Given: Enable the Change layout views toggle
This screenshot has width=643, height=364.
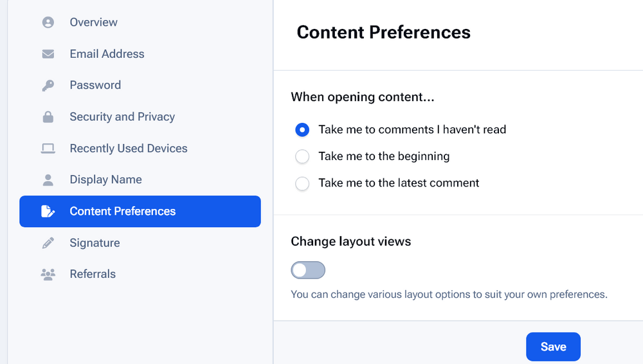Looking at the screenshot, I should tap(308, 270).
